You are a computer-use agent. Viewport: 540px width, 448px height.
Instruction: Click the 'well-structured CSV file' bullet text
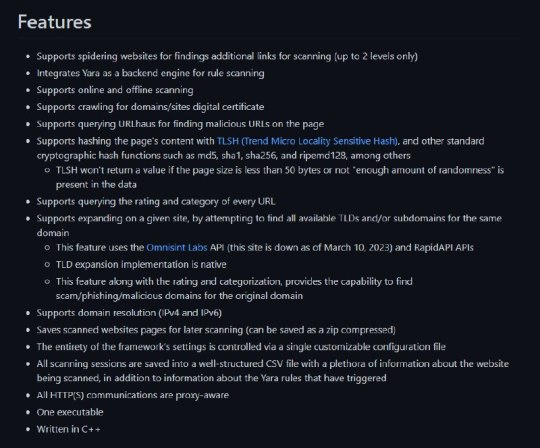tap(272, 371)
